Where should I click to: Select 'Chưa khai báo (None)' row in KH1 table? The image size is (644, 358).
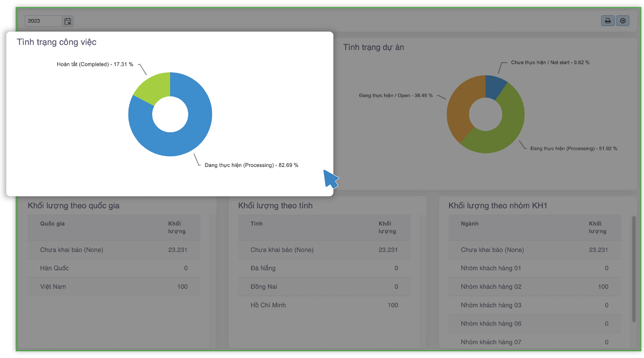[534, 250]
